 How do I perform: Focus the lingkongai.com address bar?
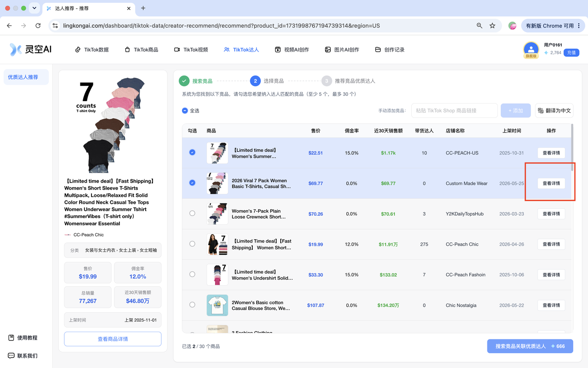(x=266, y=26)
